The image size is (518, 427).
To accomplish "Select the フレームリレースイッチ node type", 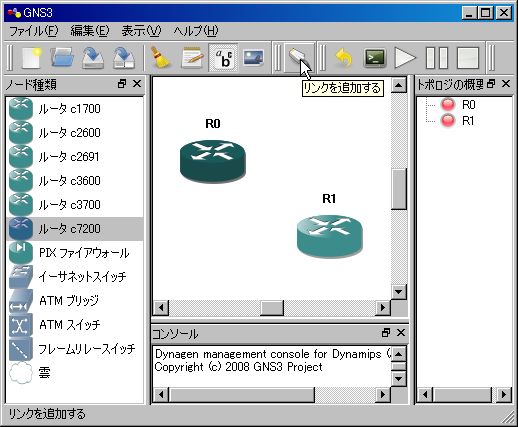I will click(75, 349).
